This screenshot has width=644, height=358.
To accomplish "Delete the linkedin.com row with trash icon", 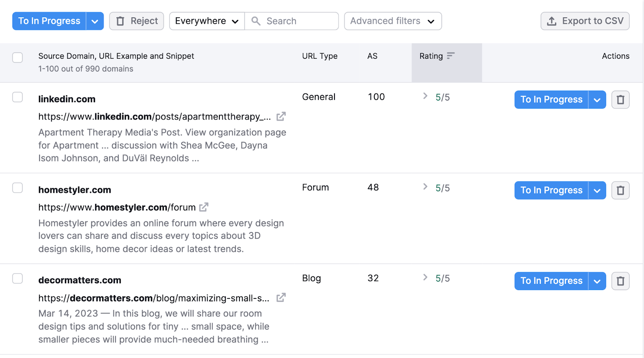I will pyautogui.click(x=620, y=99).
